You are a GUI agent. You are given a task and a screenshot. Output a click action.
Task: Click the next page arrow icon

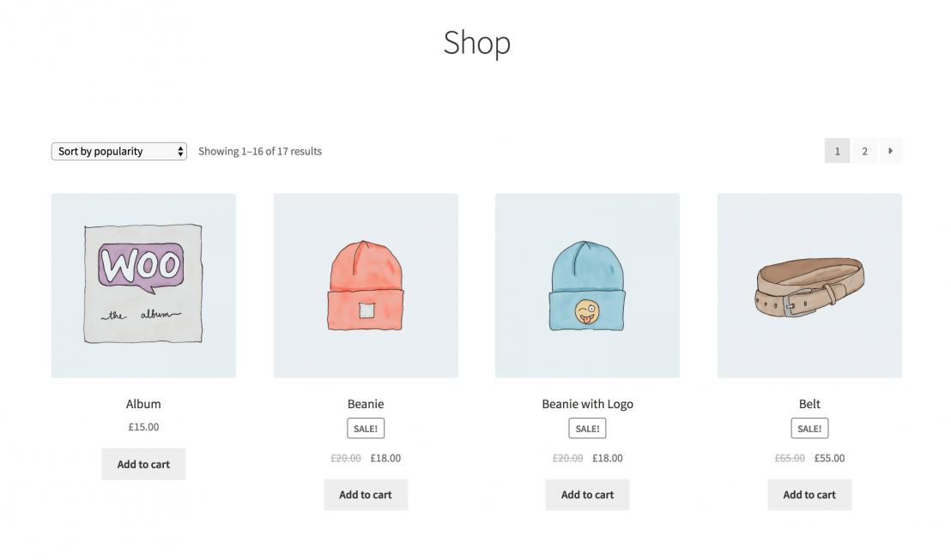(890, 151)
